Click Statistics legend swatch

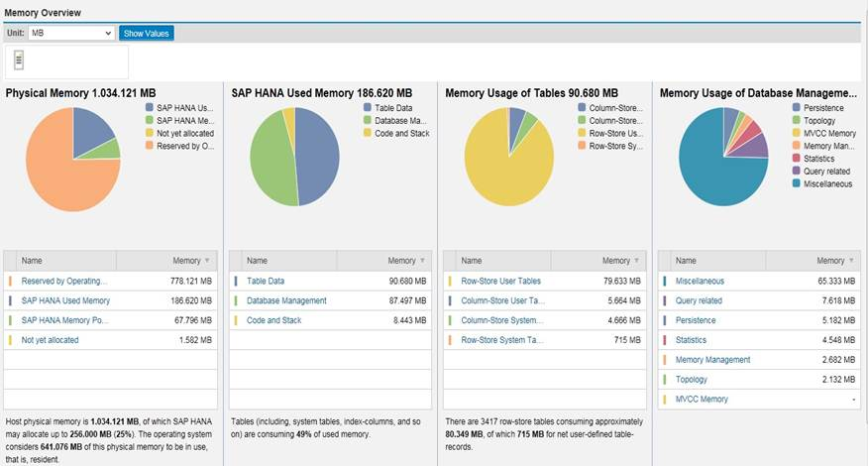(796, 159)
